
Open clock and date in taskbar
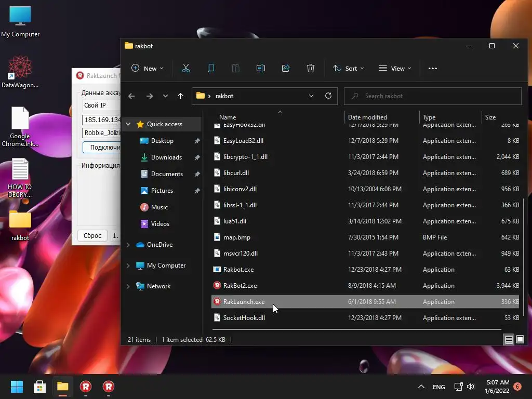[497, 387]
